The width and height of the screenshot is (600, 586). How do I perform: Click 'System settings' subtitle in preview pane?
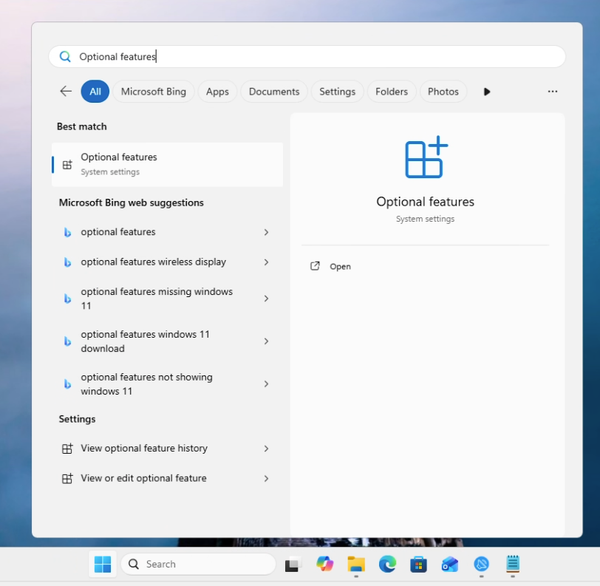(425, 219)
